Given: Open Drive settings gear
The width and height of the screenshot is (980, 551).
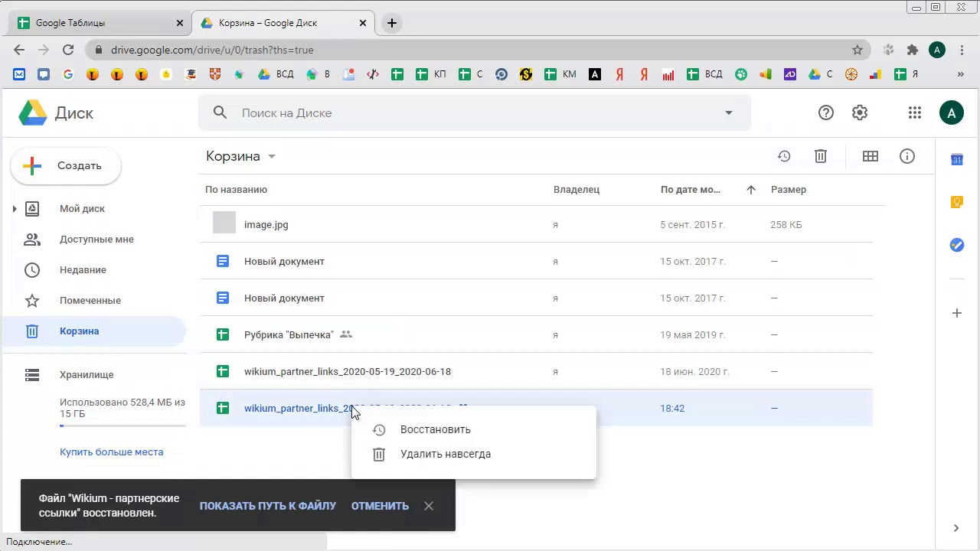Looking at the screenshot, I should pos(860,112).
